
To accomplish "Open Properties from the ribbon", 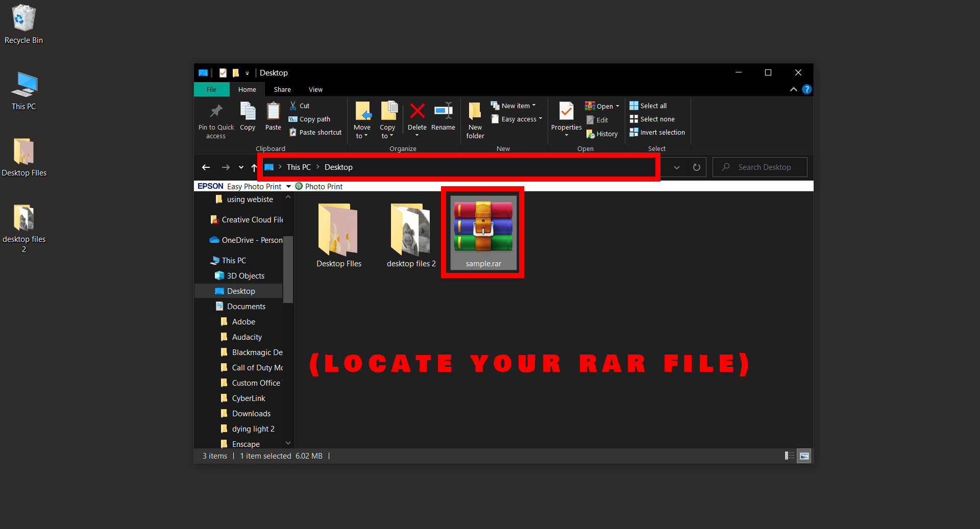I will (x=566, y=117).
